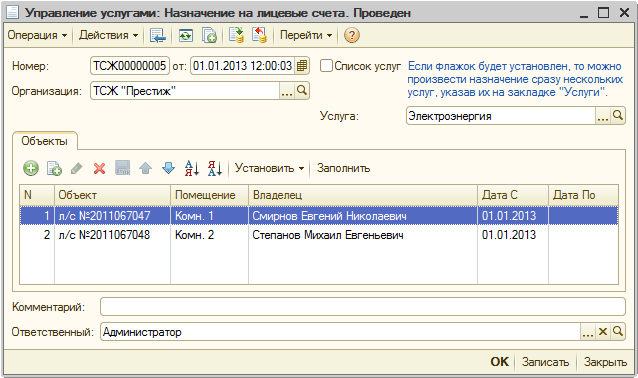
Task: Click the re-post document toolbar icon
Action: tap(186, 35)
